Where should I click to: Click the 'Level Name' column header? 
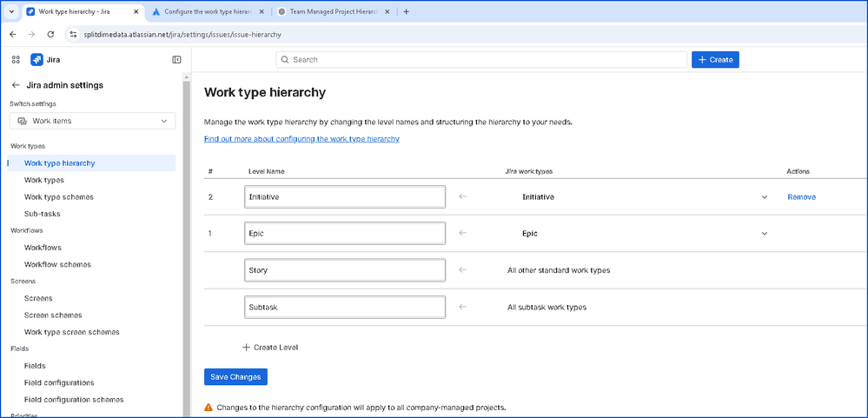tap(266, 171)
